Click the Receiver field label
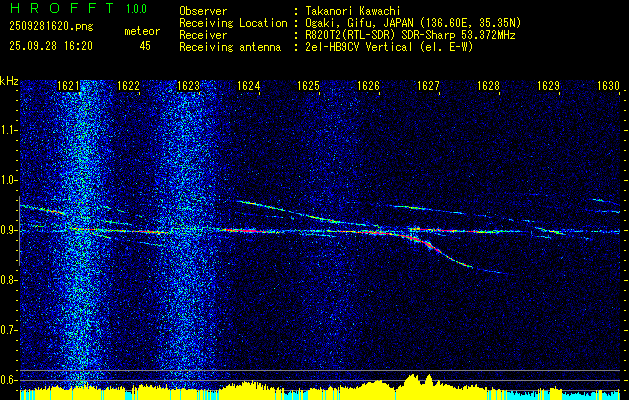Image resolution: width=629 pixels, height=400 pixels. click(x=203, y=35)
